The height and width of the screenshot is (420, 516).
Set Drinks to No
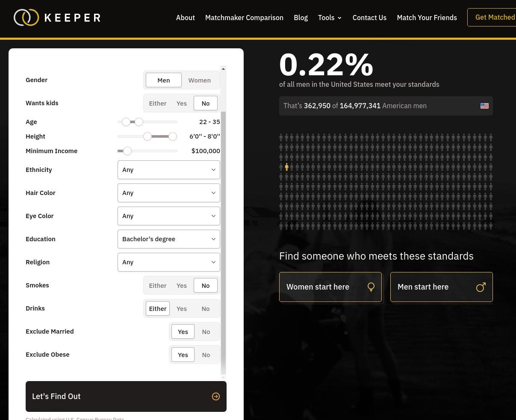click(x=206, y=308)
